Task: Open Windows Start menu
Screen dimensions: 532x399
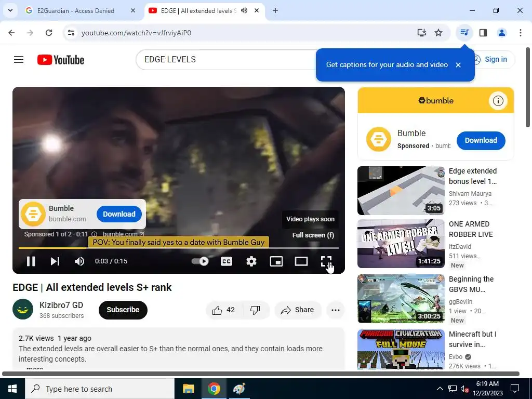Action: (x=12, y=389)
